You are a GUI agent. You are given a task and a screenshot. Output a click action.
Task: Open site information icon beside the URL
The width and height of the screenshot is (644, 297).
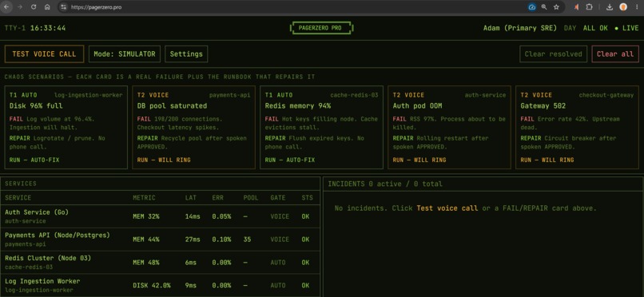tap(63, 7)
